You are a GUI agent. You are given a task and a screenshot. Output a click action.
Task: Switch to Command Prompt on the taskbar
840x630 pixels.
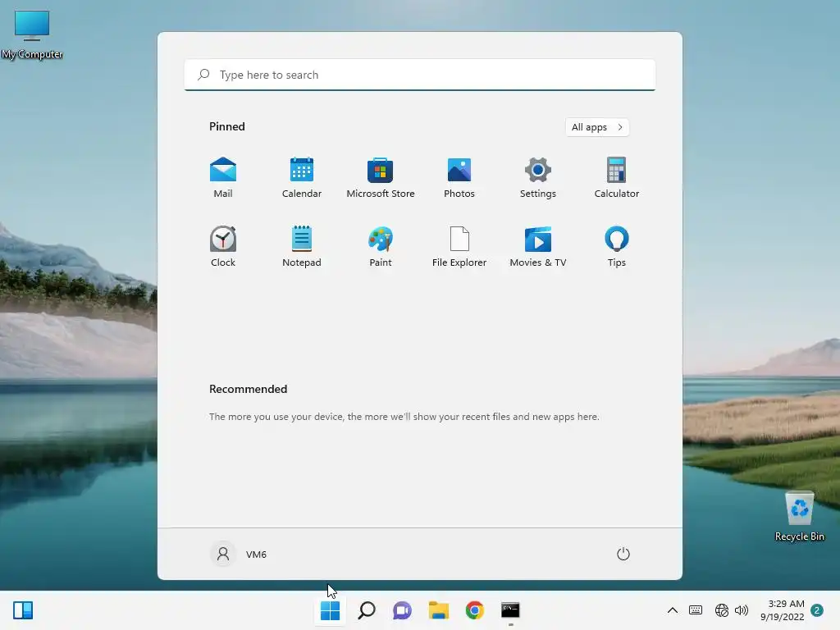[510, 610]
